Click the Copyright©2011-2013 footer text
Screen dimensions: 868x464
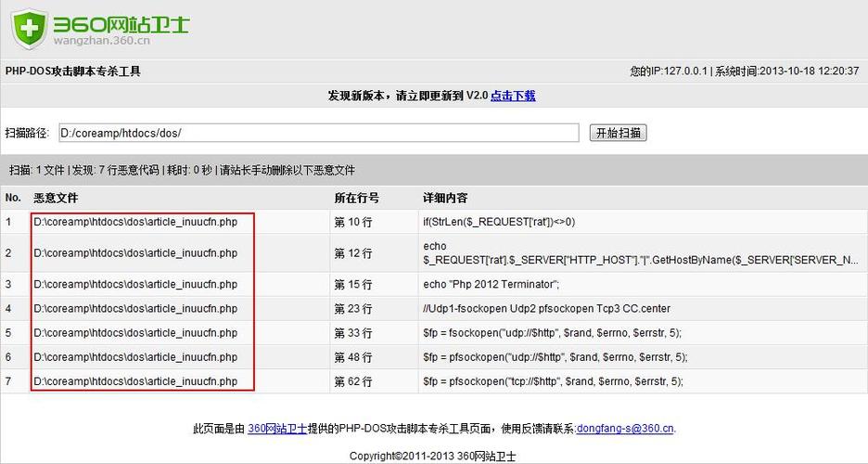click(433, 457)
